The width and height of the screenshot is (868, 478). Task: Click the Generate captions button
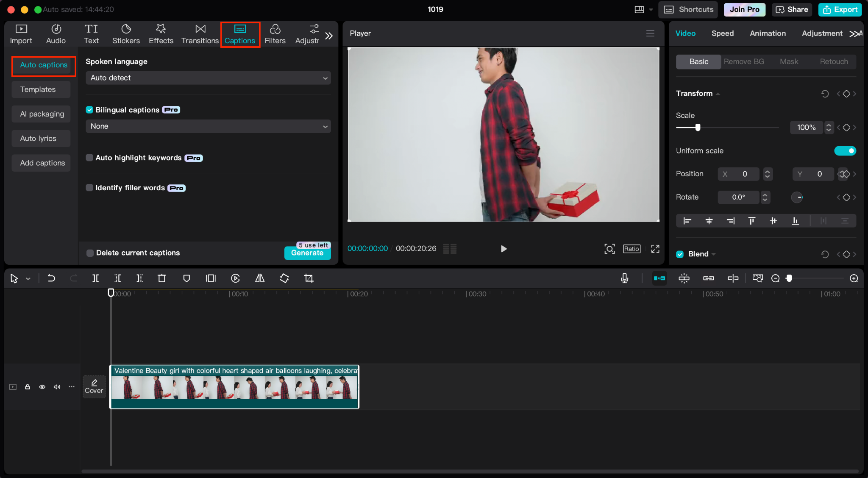coord(307,253)
